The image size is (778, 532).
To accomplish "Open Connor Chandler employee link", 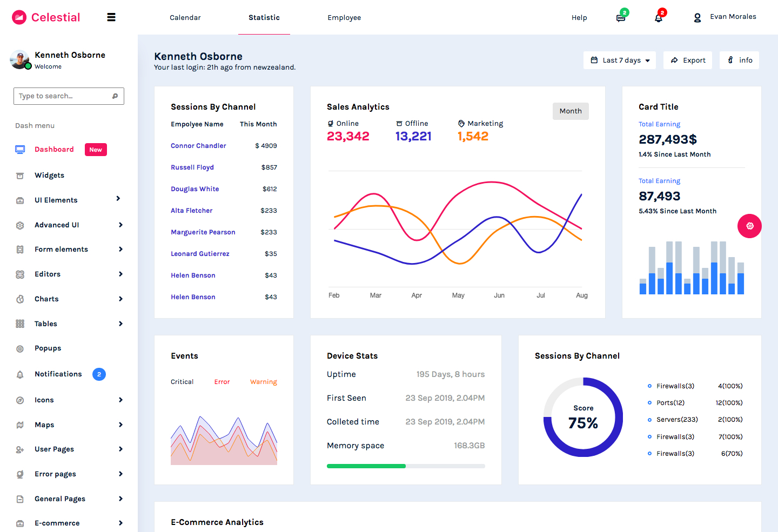I will [198, 146].
